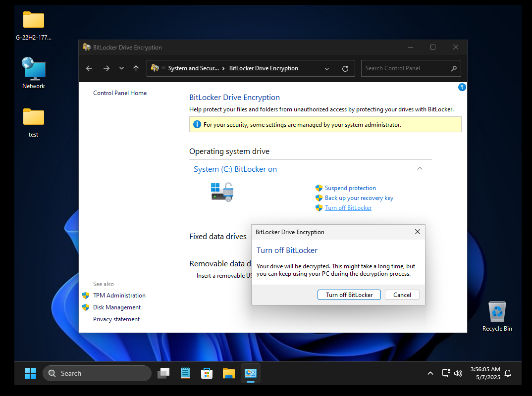Click the Operating system drive heading
The height and width of the screenshot is (396, 532).
(229, 151)
